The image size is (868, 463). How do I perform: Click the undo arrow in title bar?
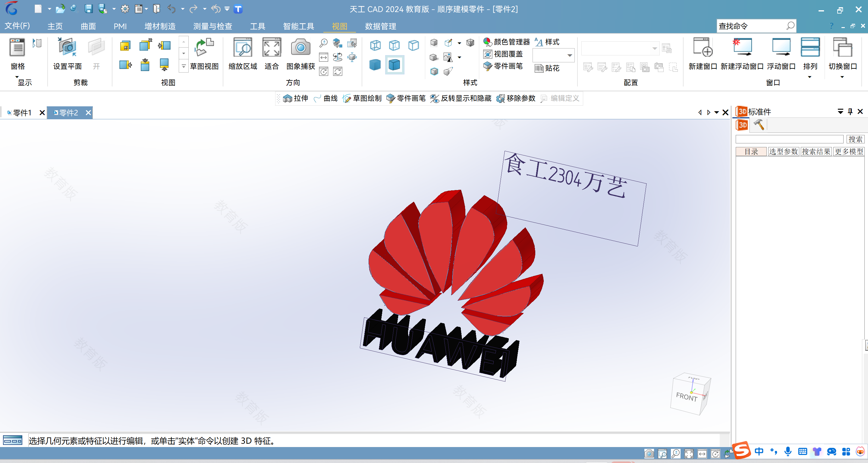pos(171,9)
